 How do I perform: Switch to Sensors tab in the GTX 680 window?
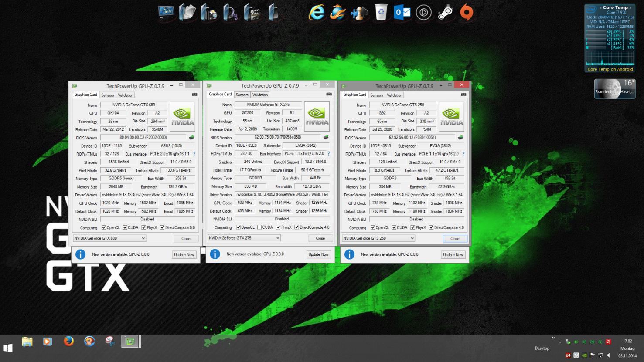(108, 95)
